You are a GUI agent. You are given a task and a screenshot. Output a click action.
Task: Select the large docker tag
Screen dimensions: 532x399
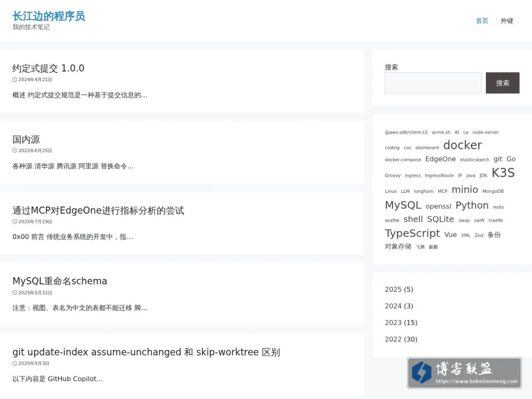tap(462, 145)
